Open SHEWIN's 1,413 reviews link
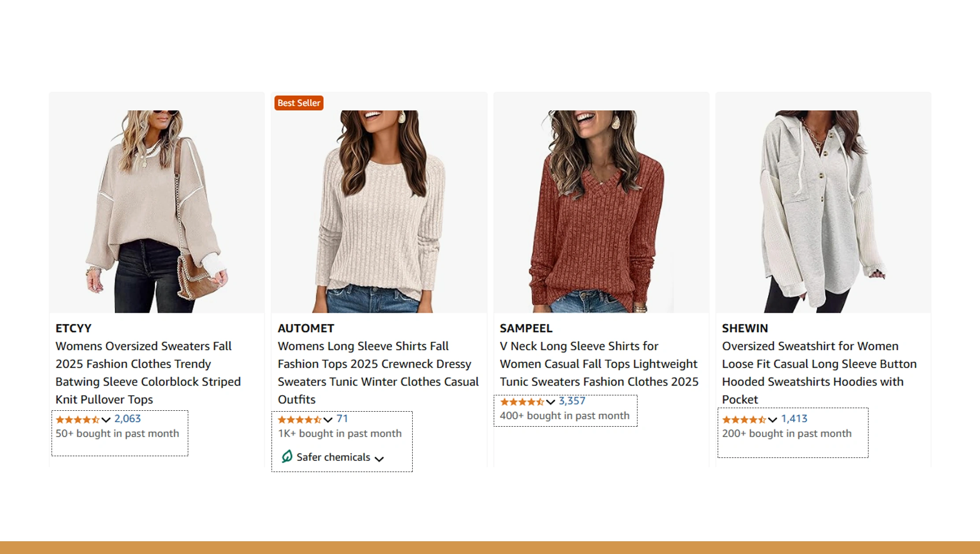The image size is (980, 554). click(794, 419)
